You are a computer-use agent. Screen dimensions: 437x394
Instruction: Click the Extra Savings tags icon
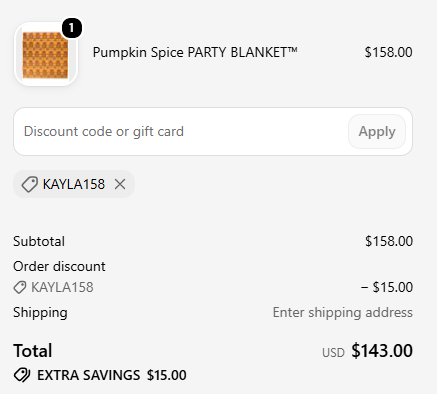click(x=22, y=375)
